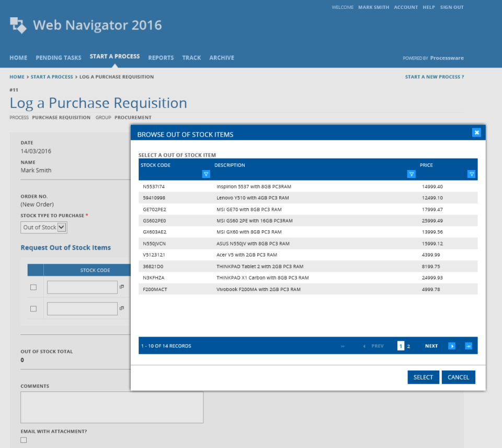
Task: Check the first stock item row checkbox
Action: (33, 287)
